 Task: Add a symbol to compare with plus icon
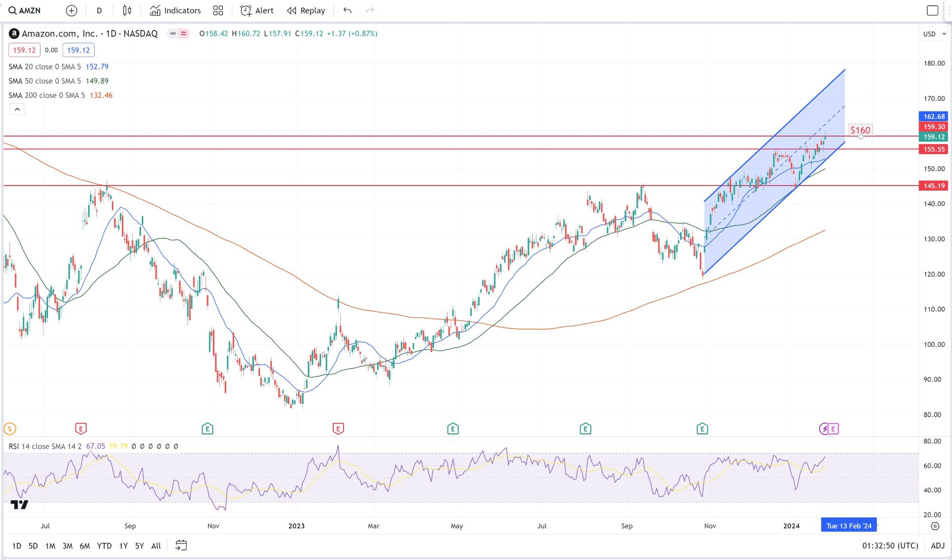point(71,10)
